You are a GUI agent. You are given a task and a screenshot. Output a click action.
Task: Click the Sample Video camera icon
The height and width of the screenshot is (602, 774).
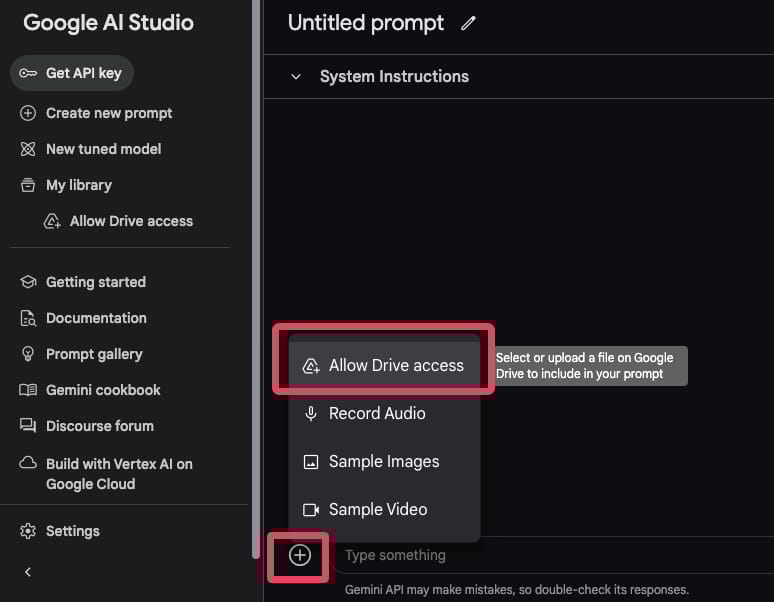tap(311, 510)
